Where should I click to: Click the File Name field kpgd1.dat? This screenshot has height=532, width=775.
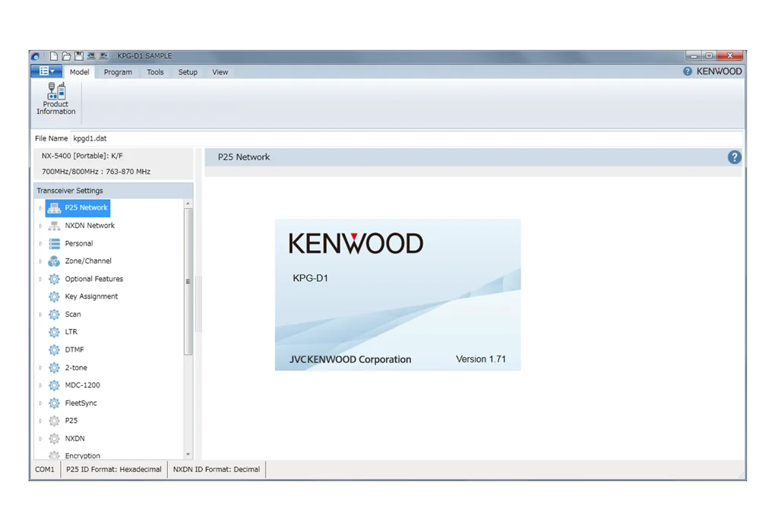(x=406, y=138)
